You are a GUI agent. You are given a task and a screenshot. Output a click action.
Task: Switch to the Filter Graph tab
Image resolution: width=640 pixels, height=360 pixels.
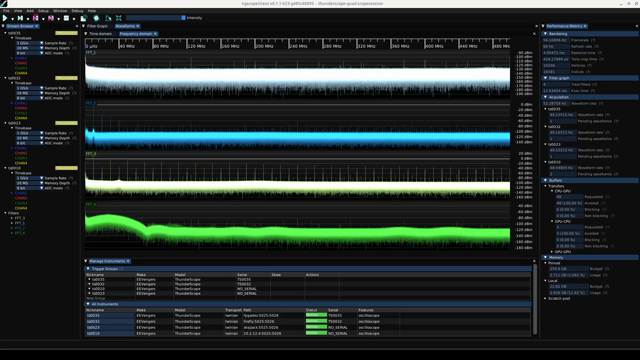pos(97,26)
